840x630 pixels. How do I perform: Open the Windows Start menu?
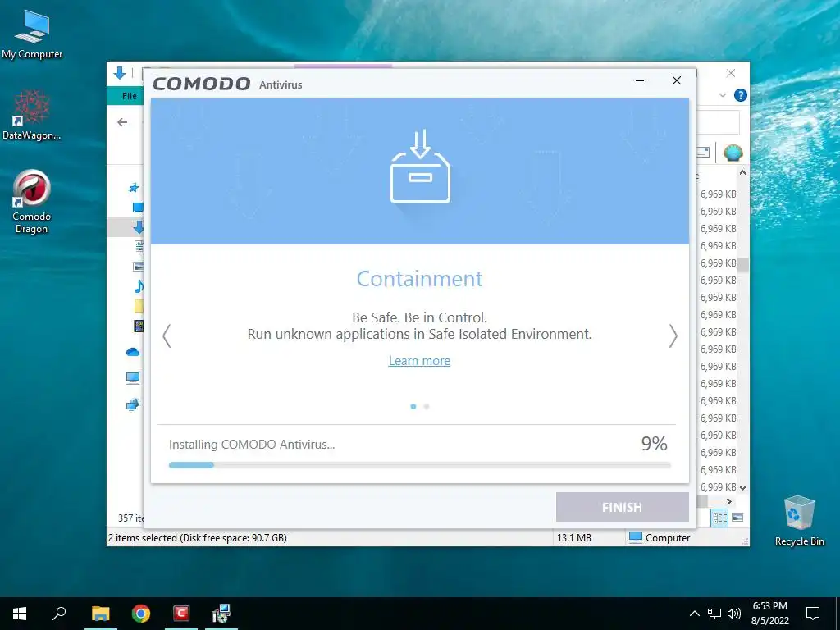20,614
